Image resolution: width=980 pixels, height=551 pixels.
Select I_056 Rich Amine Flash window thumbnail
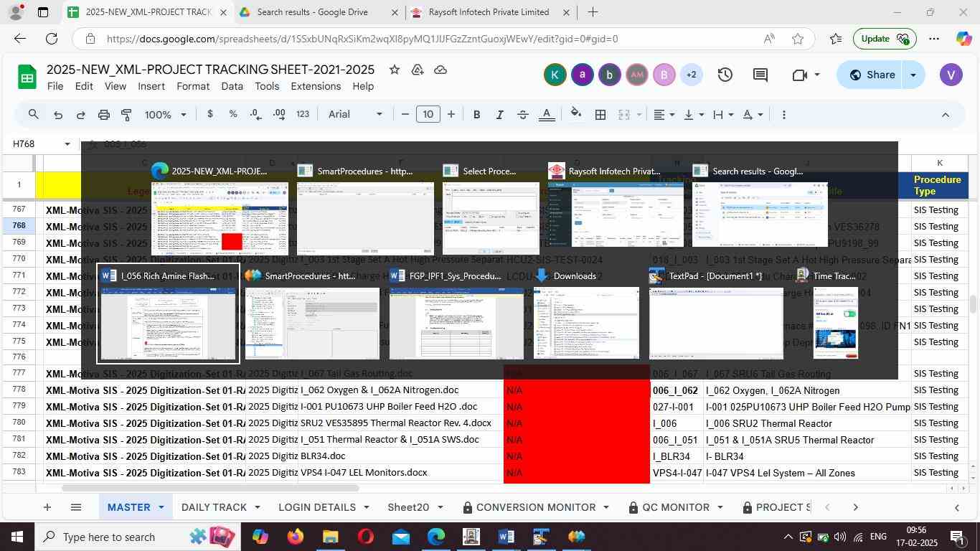(x=168, y=314)
